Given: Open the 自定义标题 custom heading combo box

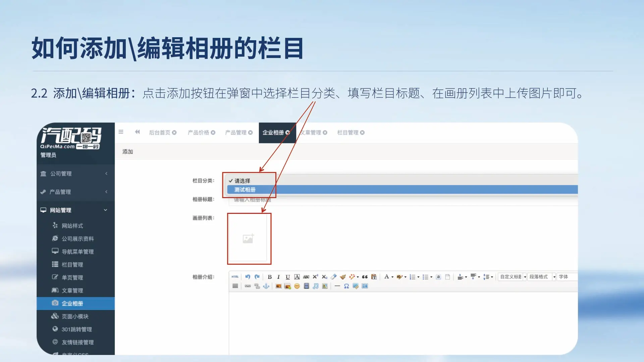Looking at the screenshot, I should (x=513, y=277).
